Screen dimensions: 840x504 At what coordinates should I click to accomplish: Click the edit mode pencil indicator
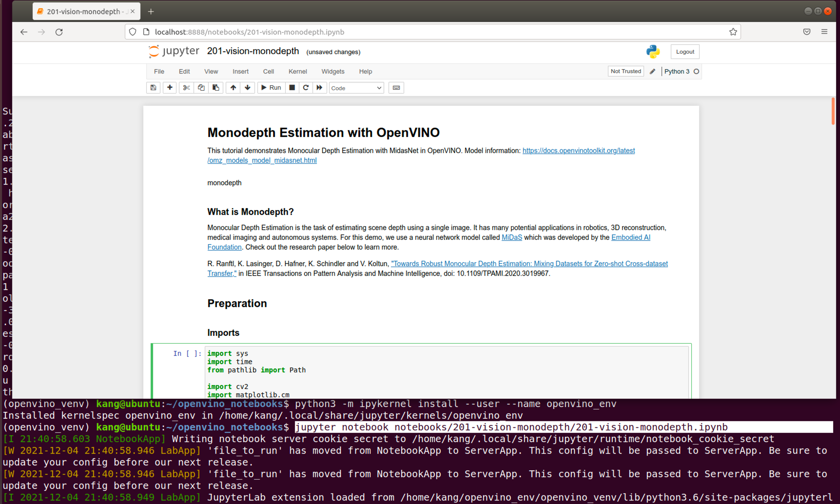[652, 71]
